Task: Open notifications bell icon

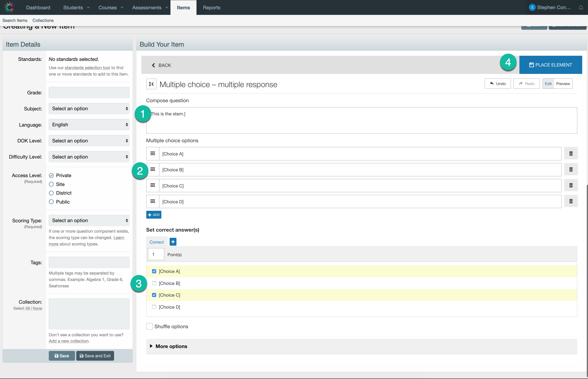Action: click(x=581, y=8)
